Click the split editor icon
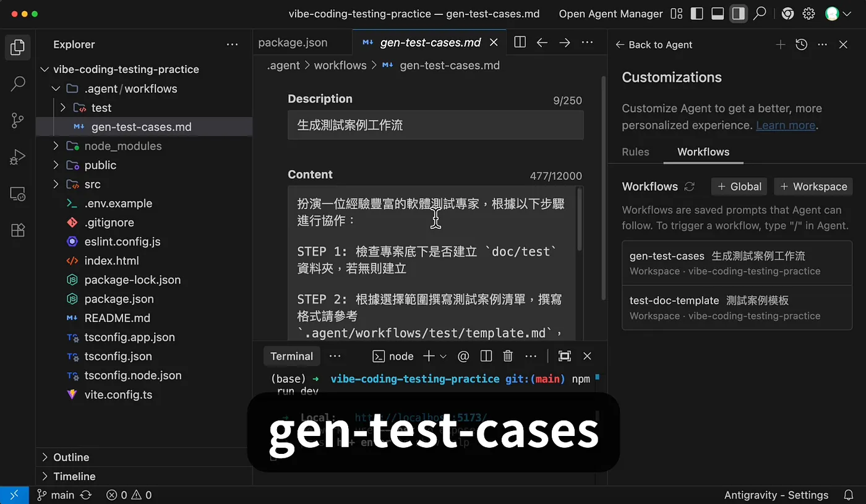The width and height of the screenshot is (866, 504). coord(520,43)
